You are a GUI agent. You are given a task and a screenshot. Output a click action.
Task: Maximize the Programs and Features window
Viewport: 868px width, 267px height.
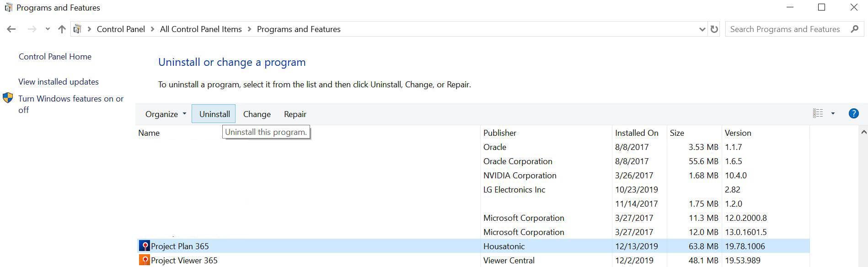(x=821, y=7)
